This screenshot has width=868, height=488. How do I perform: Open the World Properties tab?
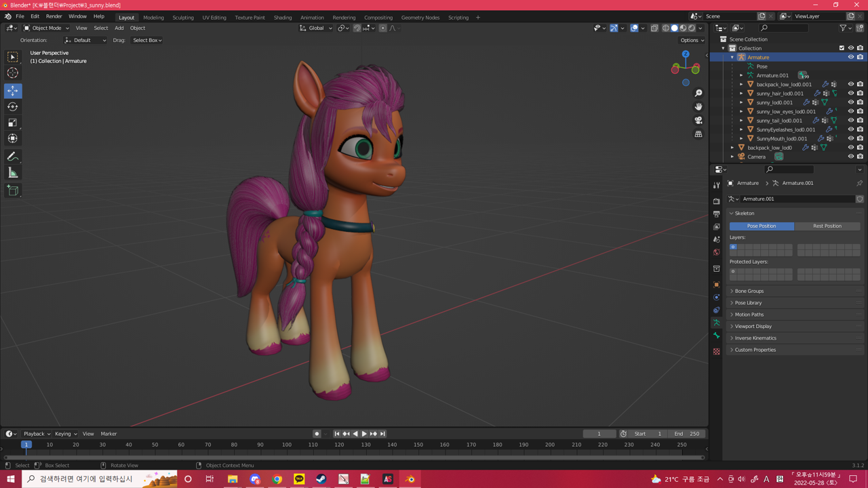point(716,252)
